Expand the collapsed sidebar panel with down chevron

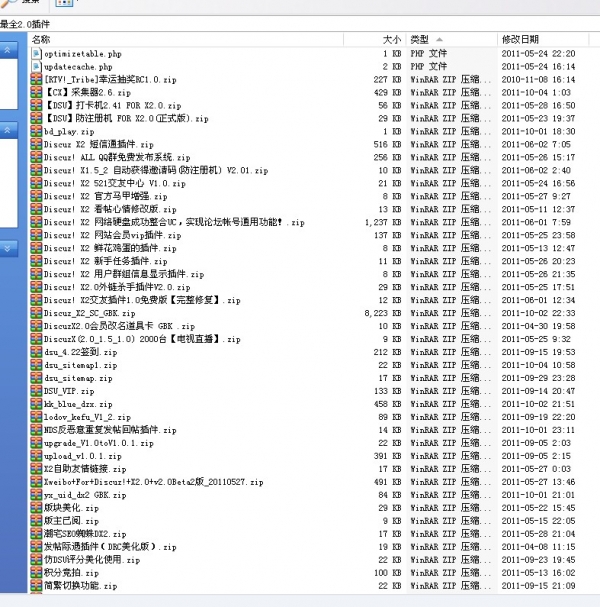tap(8, 249)
